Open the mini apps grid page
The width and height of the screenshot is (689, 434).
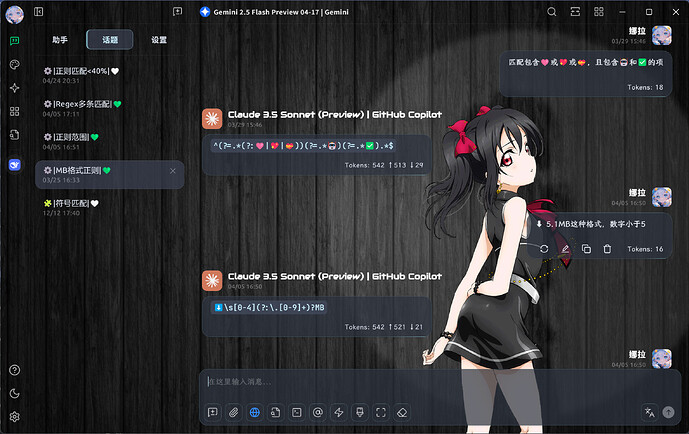[x=15, y=112]
